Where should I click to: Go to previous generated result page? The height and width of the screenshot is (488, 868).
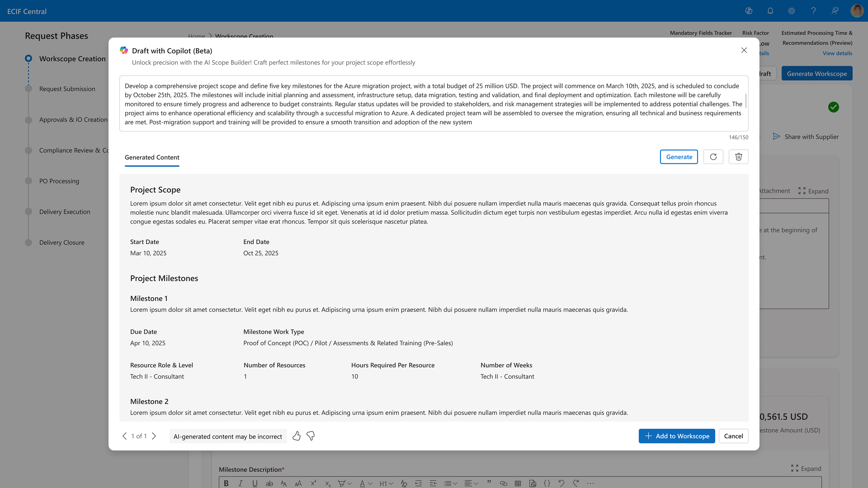pos(124,436)
